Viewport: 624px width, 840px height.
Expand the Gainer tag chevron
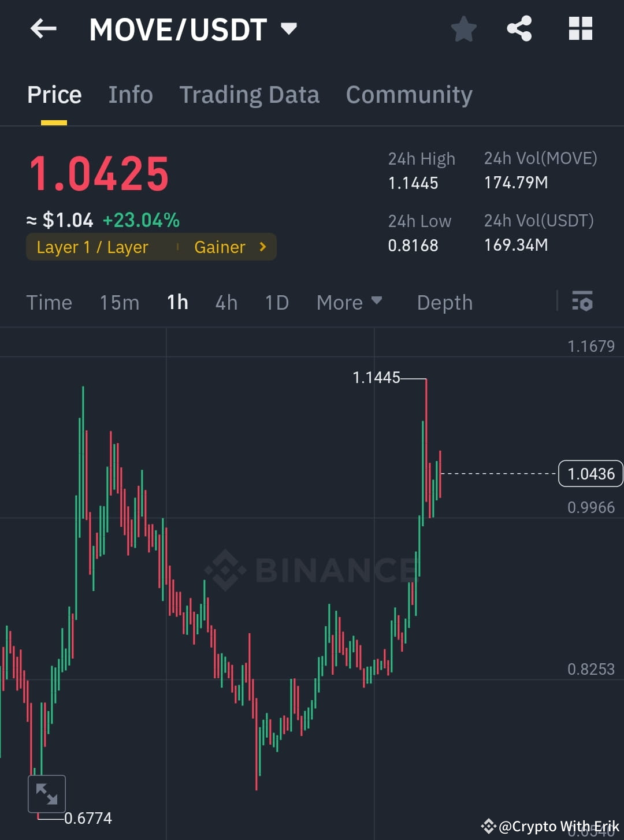[262, 247]
